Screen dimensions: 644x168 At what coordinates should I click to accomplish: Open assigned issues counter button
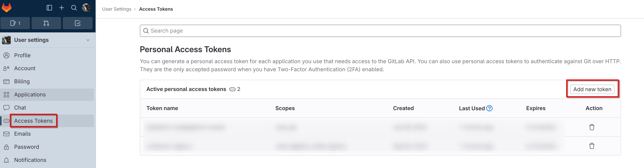tap(15, 23)
